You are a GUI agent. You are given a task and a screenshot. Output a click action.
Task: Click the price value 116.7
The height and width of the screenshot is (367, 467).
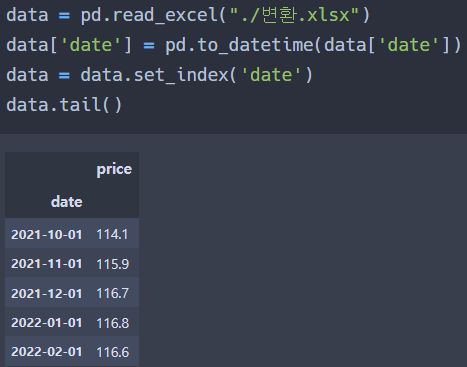click(x=113, y=293)
